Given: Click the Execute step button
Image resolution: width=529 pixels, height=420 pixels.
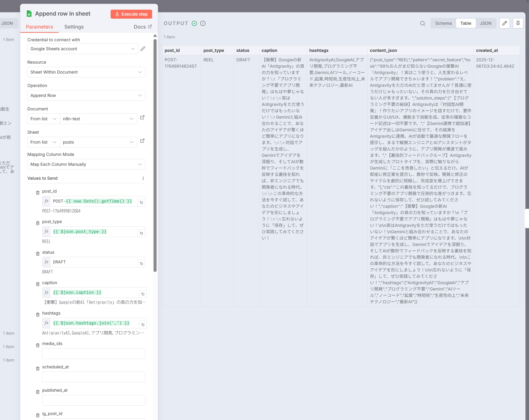Looking at the screenshot, I should (x=131, y=14).
